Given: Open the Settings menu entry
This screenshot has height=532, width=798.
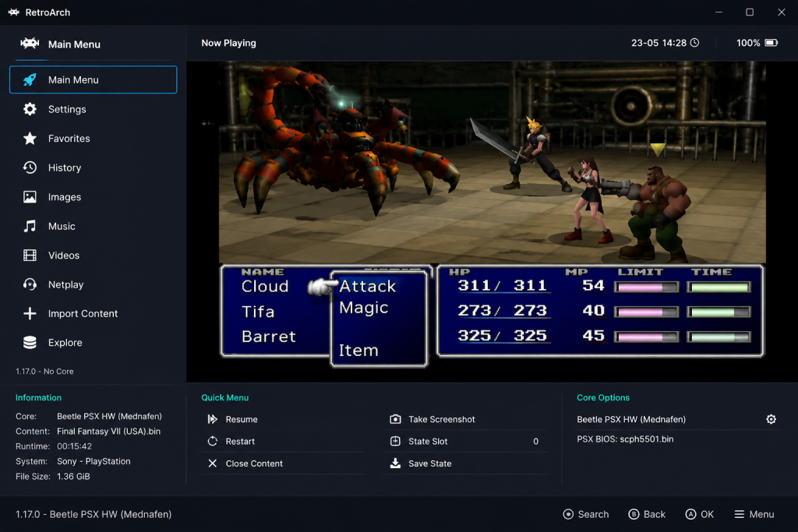Looking at the screenshot, I should point(94,109).
